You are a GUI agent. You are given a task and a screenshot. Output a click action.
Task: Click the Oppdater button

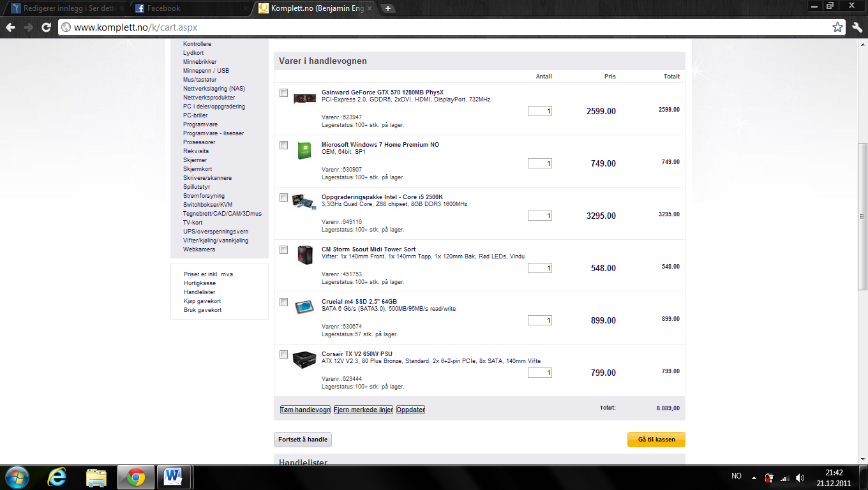pos(410,410)
